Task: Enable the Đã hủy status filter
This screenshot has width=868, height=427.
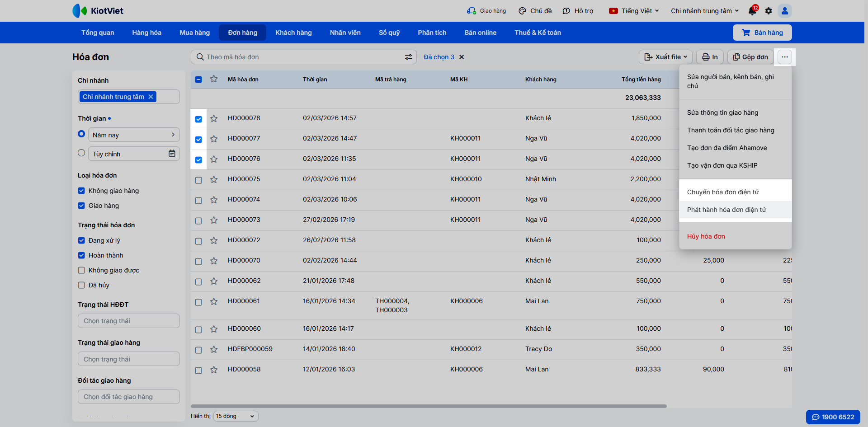Action: coord(81,285)
